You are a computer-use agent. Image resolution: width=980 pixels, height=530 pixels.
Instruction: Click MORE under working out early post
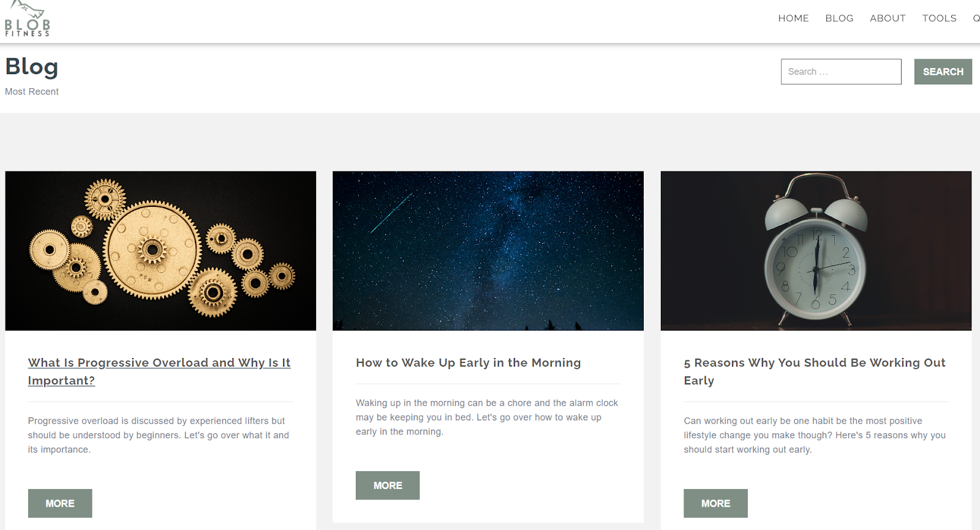click(715, 503)
